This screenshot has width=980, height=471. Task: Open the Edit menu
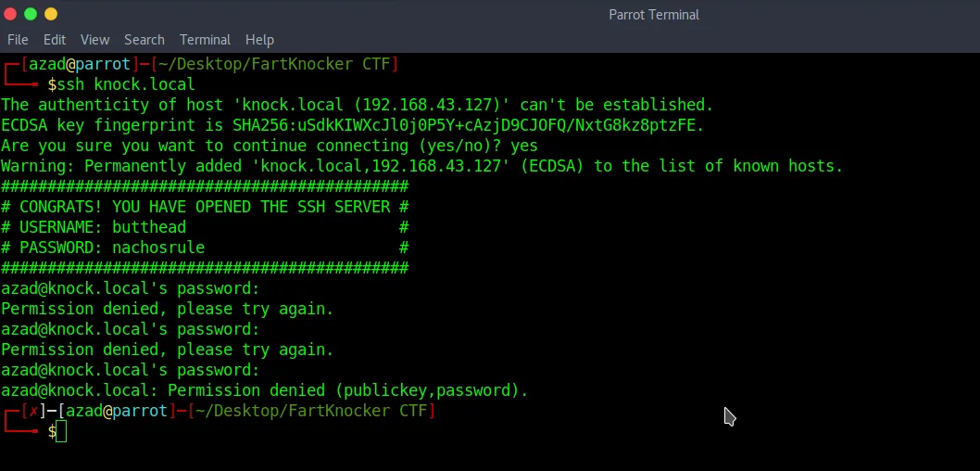[x=55, y=40]
